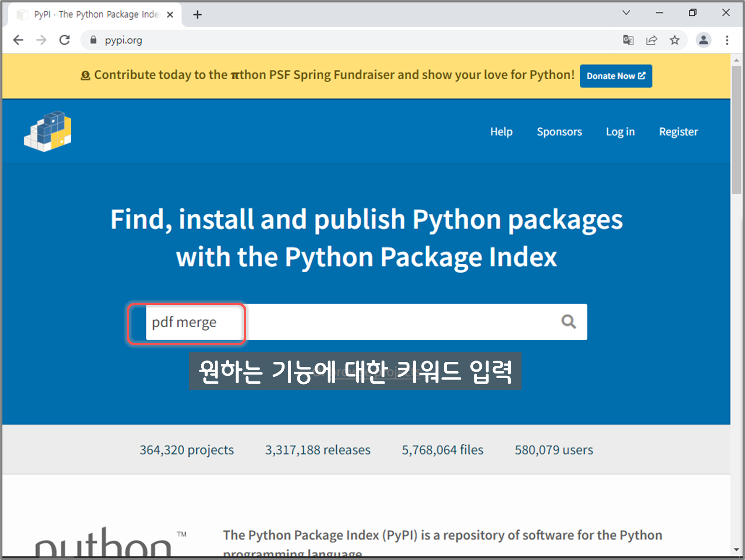Image resolution: width=745 pixels, height=560 pixels.
Task: Click the Donate Now button
Action: [x=616, y=76]
